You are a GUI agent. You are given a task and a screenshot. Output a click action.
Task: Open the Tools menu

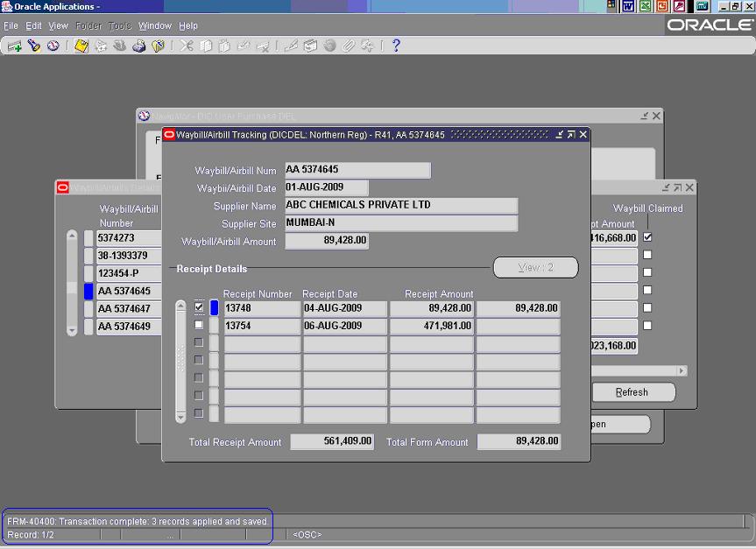pos(120,26)
